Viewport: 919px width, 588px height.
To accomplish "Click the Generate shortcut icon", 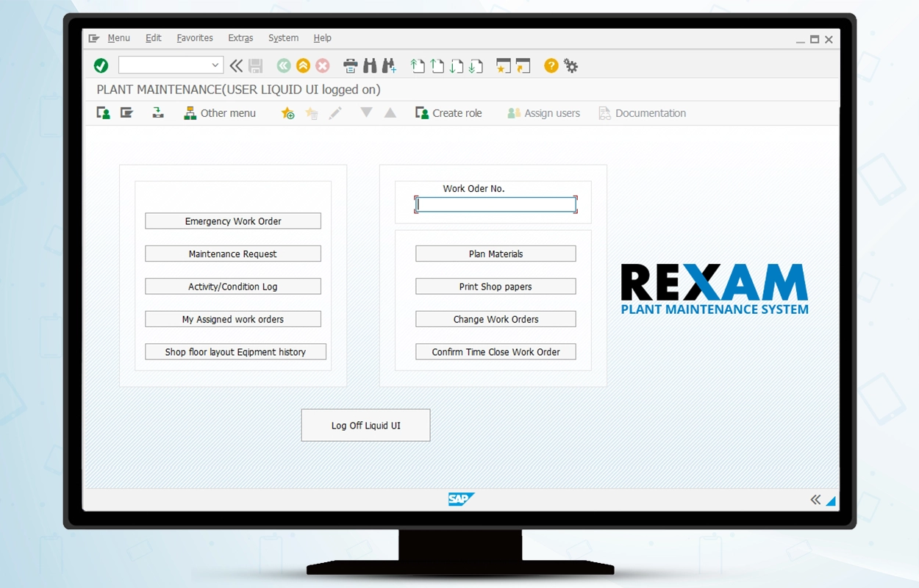I will click(523, 65).
